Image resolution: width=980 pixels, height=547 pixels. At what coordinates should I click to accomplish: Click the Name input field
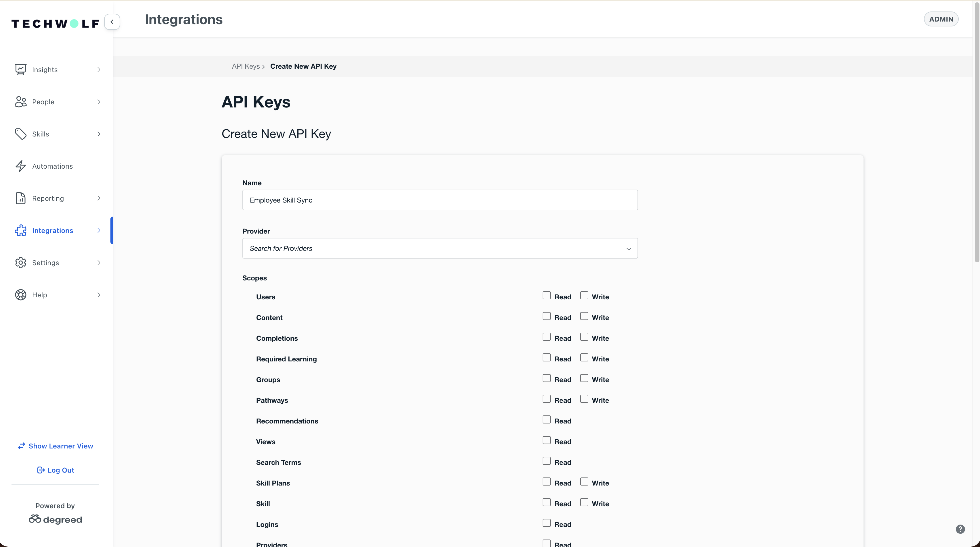click(440, 200)
